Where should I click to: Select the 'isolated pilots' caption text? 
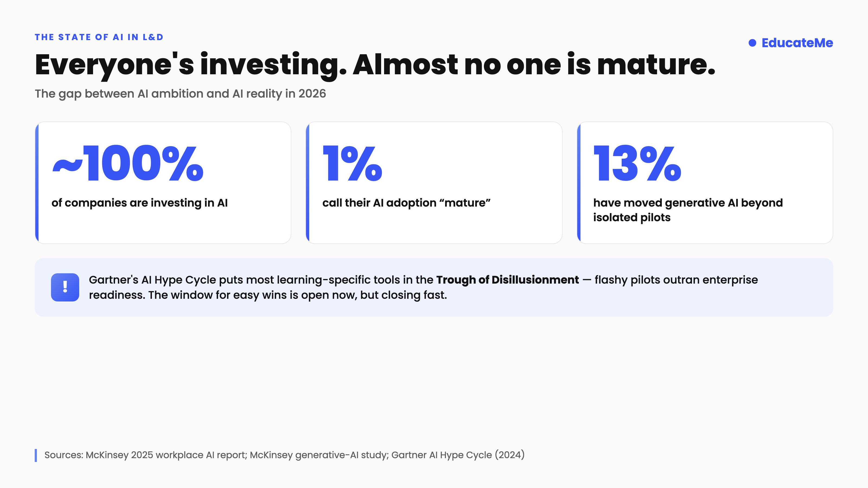[632, 217]
